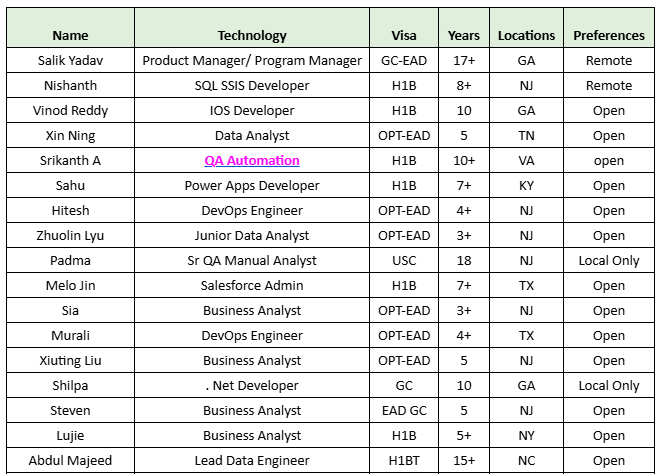Click the Name column header
Viewport: 669px width, 474px height.
click(70, 35)
